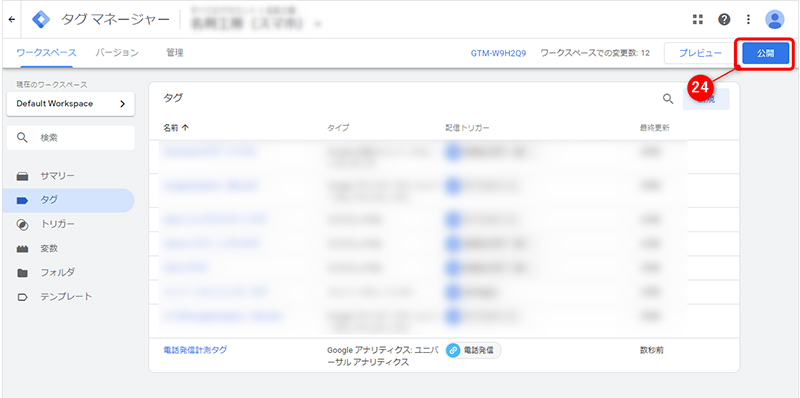Expand the Default Workspace selector
Screen dimensions: 800x398
point(71,104)
